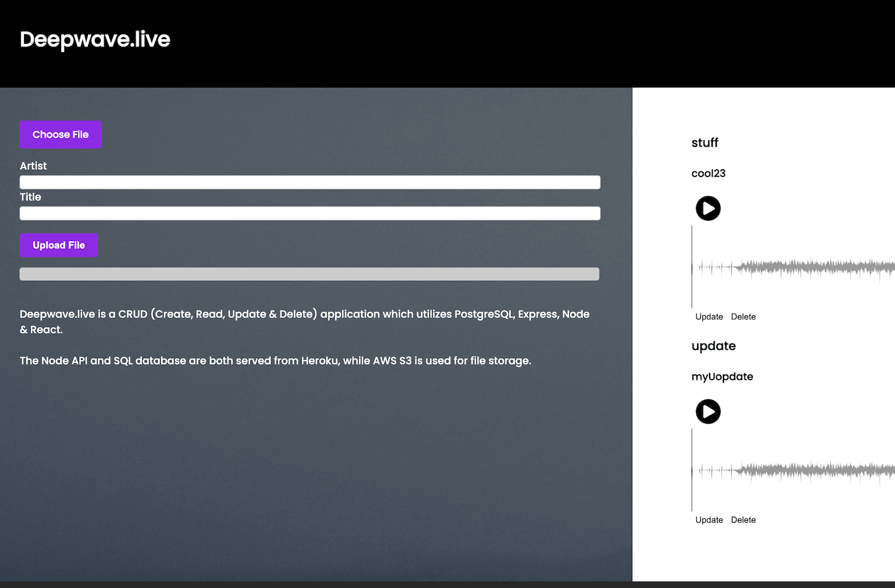Click the Title field label
The image size is (895, 588).
click(31, 197)
